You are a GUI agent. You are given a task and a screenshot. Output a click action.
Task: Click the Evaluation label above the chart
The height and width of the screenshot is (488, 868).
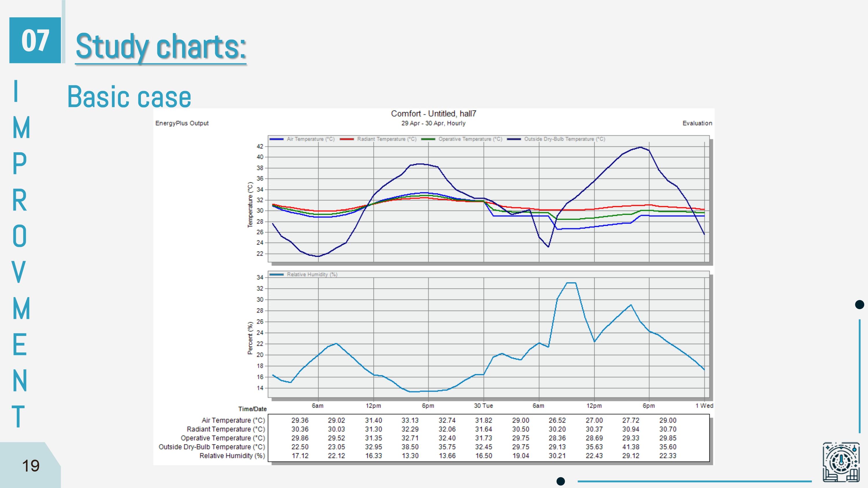pos(697,123)
